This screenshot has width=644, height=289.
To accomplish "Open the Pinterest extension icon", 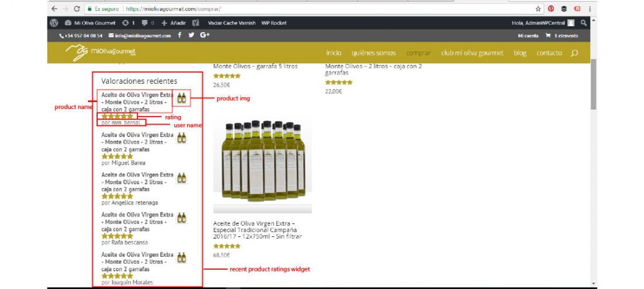I will pos(551,9).
